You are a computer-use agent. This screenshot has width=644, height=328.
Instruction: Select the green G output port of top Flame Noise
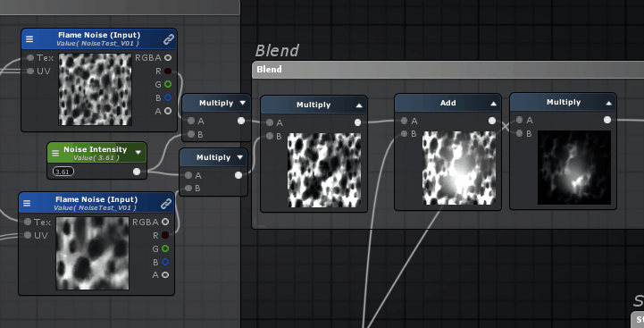coord(168,84)
